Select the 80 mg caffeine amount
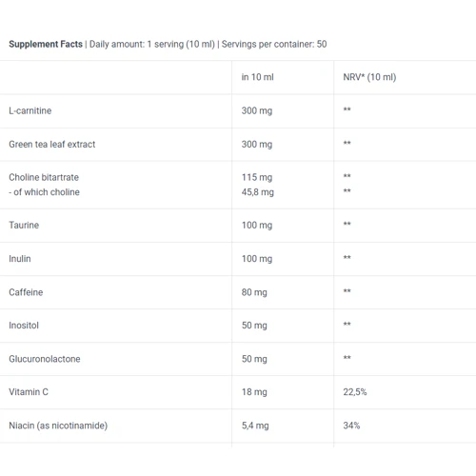Screen dimensions: 476x476 tap(254, 292)
